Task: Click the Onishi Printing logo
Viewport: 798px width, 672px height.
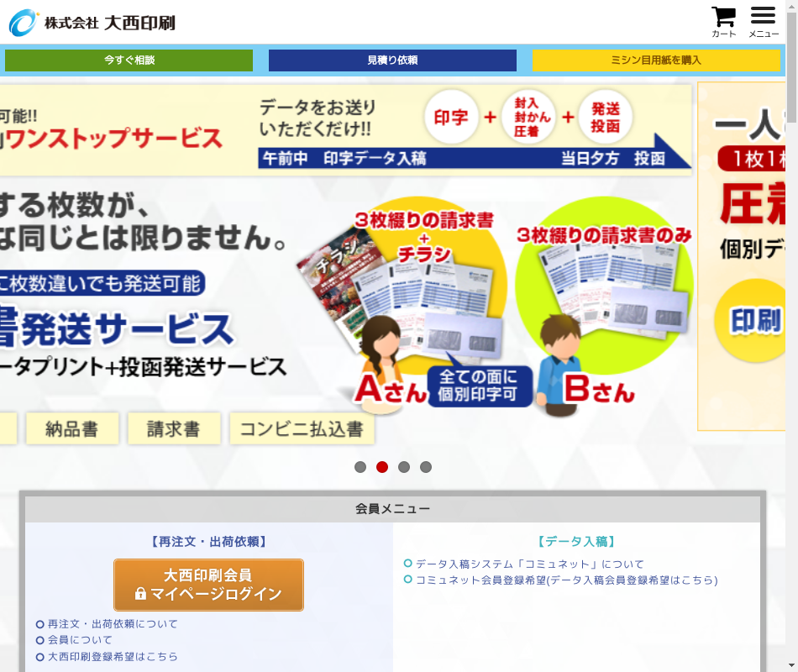Action: (92, 23)
